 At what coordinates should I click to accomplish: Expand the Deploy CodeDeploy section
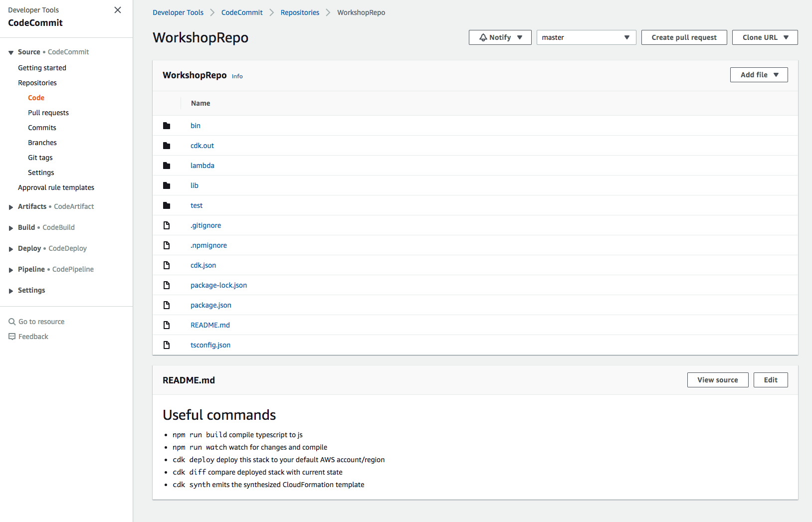[11, 249]
